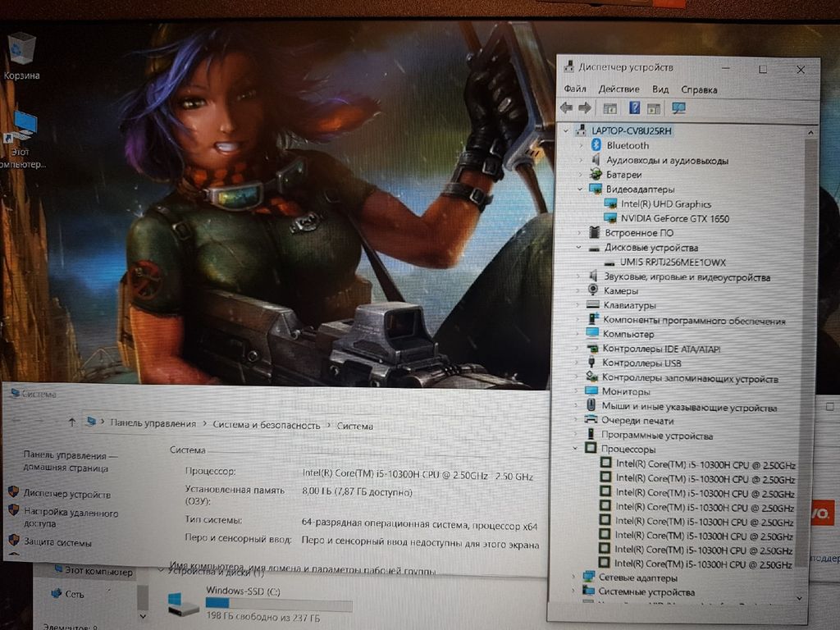Image resolution: width=840 pixels, height=630 pixels.
Task: Click the blue Help icon in toolbar
Action: [634, 108]
